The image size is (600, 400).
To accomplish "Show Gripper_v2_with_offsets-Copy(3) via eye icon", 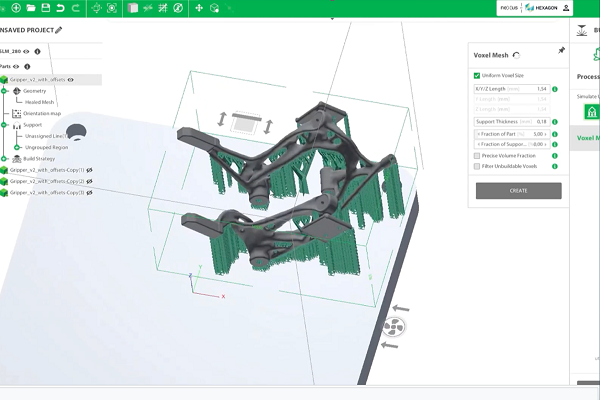I will [x=89, y=193].
